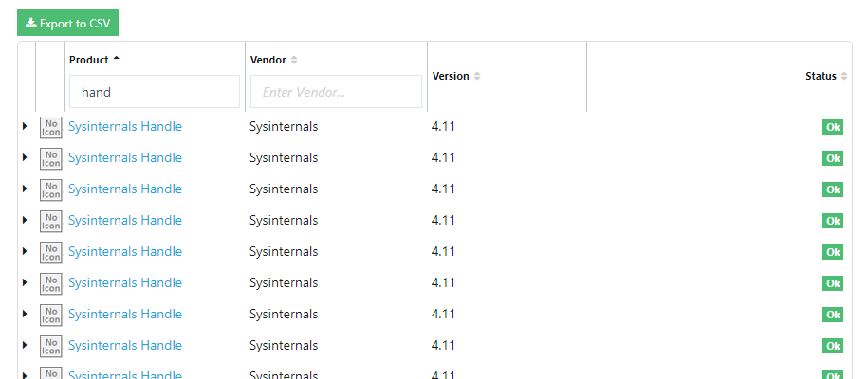Open the fourth Sysinternals Handle link
Image resolution: width=868 pixels, height=379 pixels.
coord(125,220)
